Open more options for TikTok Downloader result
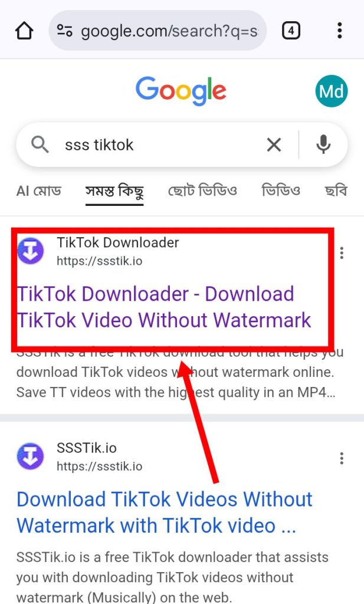Screen dimensions: 364x604 coord(342,252)
